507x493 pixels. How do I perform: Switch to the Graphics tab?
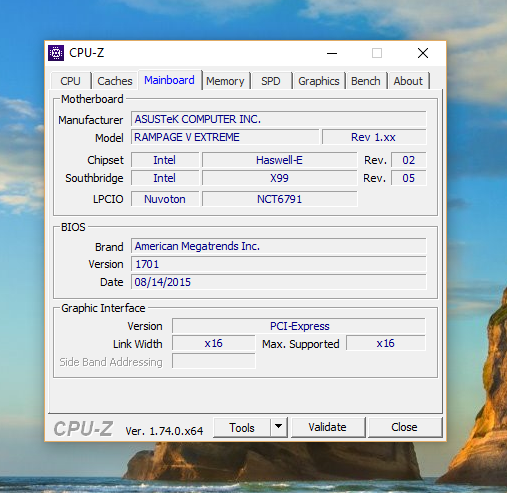(x=319, y=81)
